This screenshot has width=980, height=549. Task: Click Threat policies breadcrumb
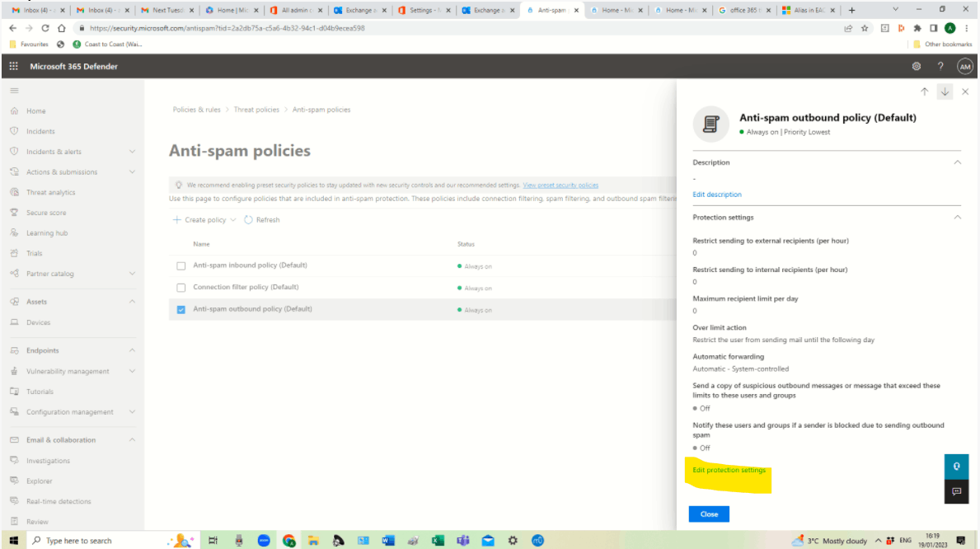coord(256,110)
